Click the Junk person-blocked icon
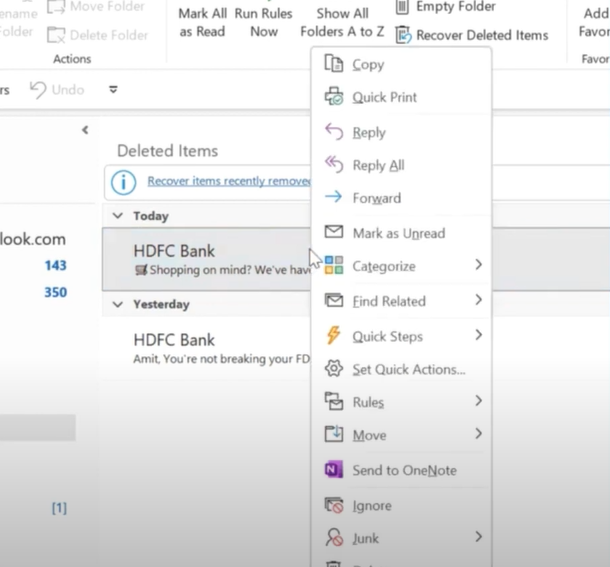The image size is (610, 567). (x=334, y=537)
